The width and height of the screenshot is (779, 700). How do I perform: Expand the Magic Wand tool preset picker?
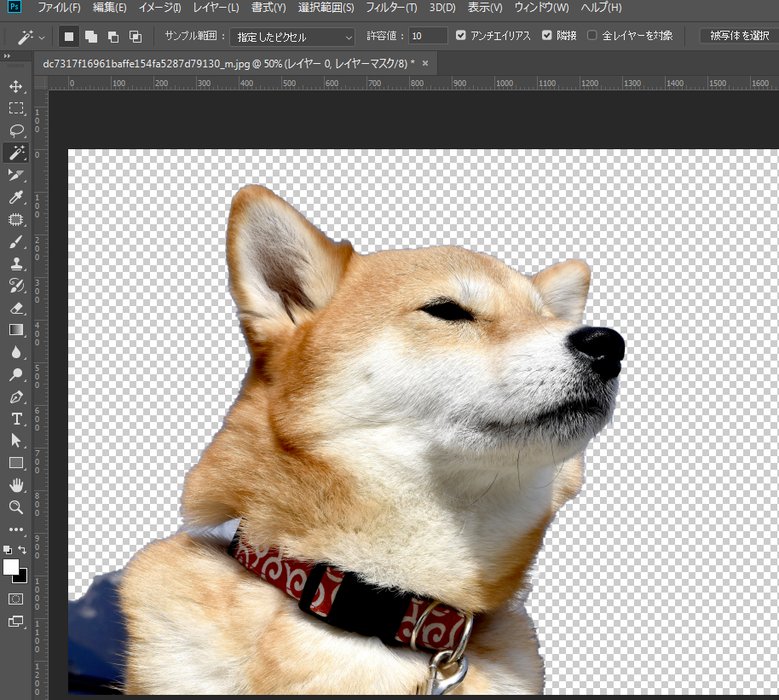[32, 37]
